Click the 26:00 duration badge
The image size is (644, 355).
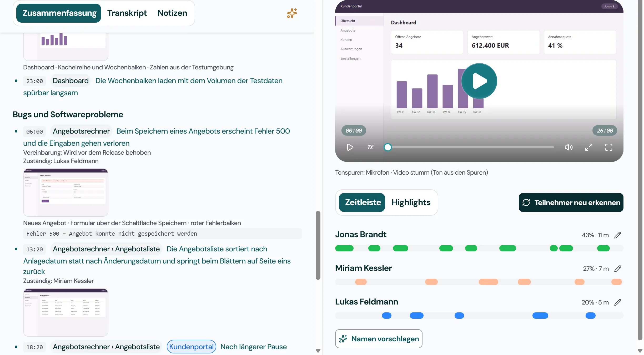click(x=605, y=130)
